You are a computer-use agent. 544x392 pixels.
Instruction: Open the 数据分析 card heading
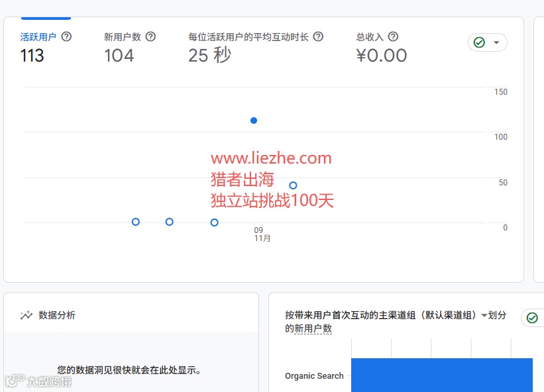pyautogui.click(x=57, y=315)
